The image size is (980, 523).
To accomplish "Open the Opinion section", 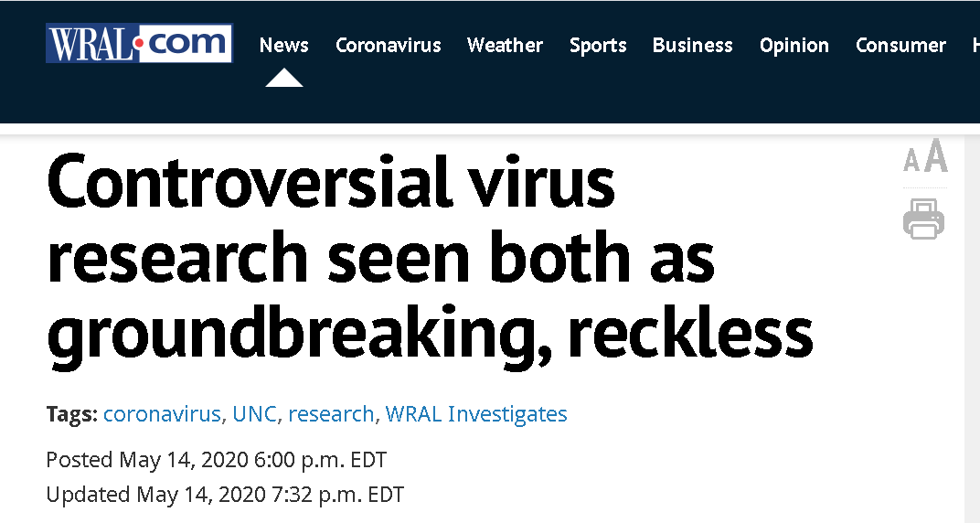I will point(794,45).
